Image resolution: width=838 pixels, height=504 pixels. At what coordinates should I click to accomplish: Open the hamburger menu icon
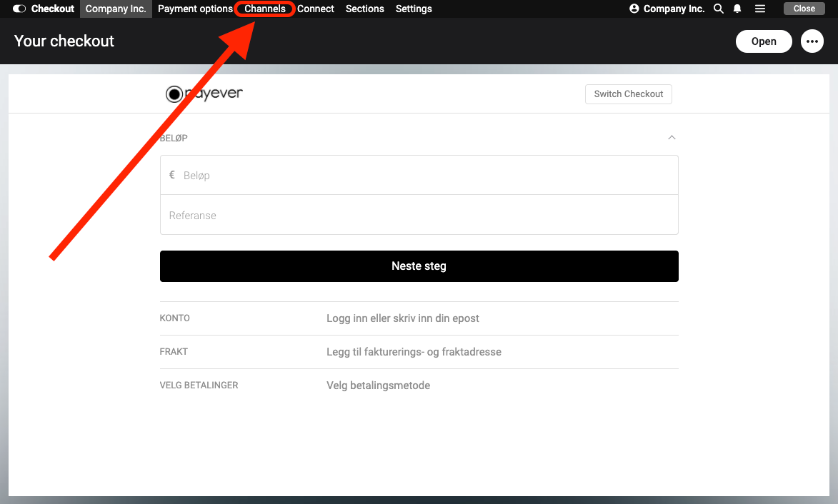pyautogui.click(x=760, y=9)
